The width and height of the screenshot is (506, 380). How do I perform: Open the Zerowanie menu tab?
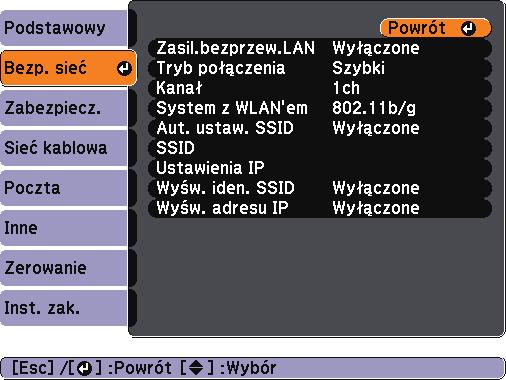(64, 268)
